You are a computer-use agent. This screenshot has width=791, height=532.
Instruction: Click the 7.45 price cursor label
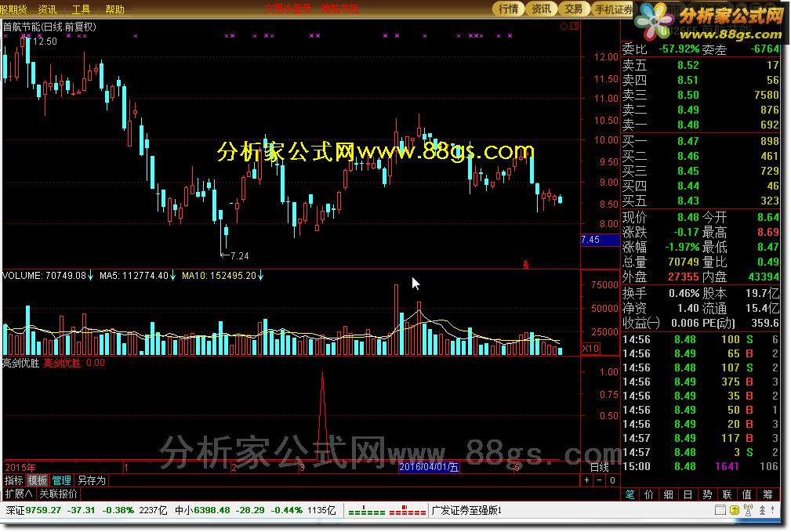(601, 240)
